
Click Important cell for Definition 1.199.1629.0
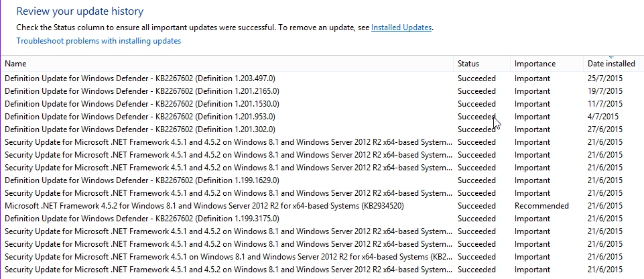[532, 180]
